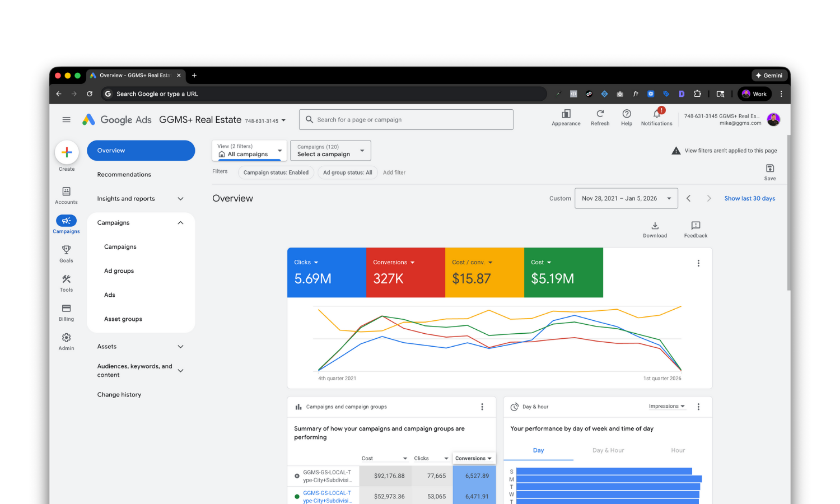
Task: Select Ad groups in navigation menu
Action: pyautogui.click(x=119, y=271)
